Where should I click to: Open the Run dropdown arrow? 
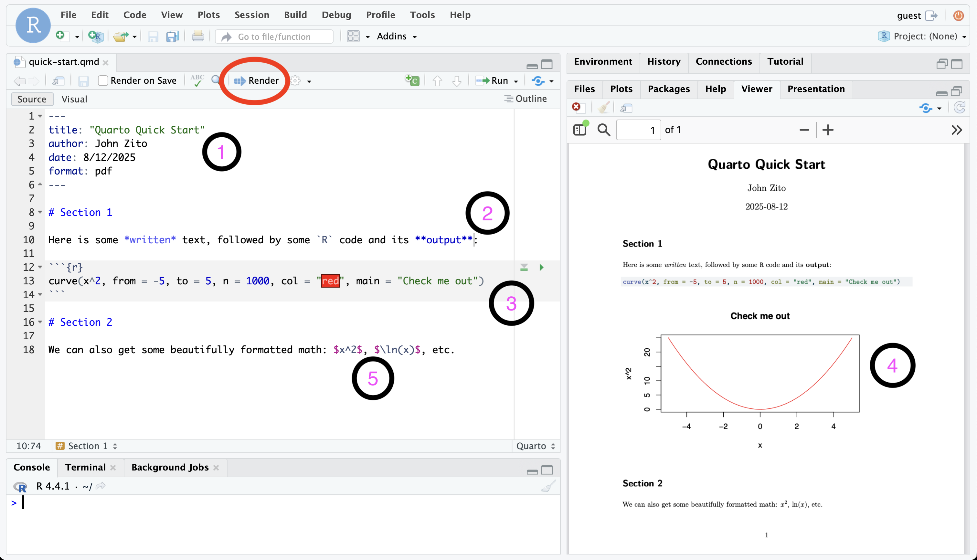point(516,81)
